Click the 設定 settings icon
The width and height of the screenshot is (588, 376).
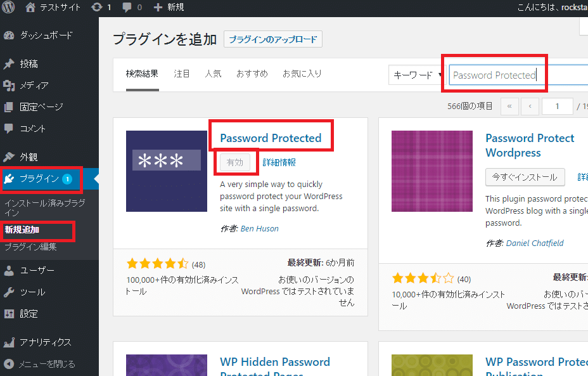point(9,314)
